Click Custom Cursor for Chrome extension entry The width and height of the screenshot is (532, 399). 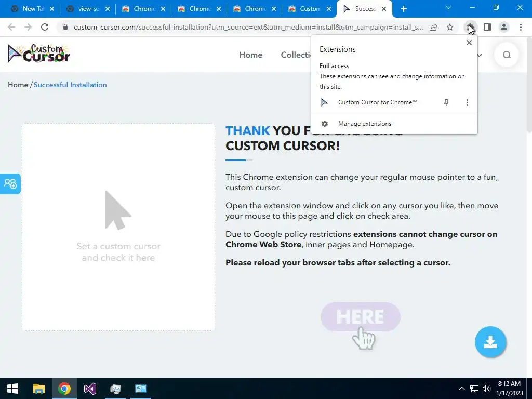(x=377, y=102)
